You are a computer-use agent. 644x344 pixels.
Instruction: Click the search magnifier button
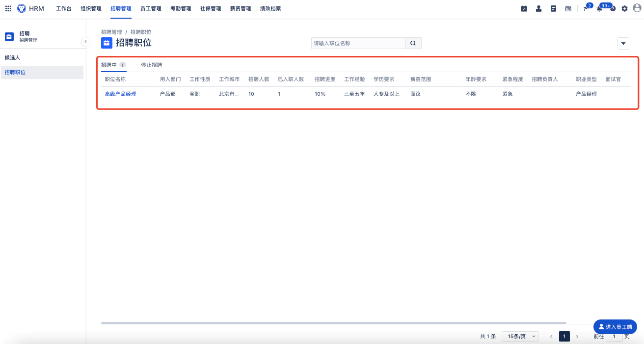point(413,43)
